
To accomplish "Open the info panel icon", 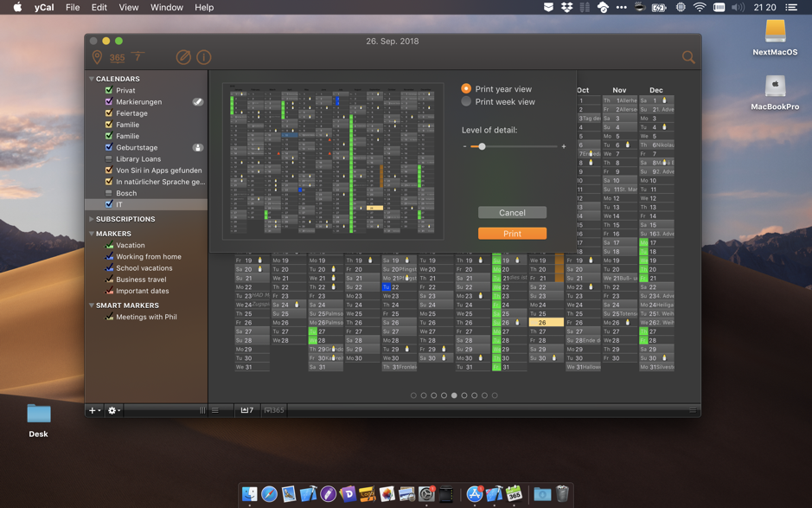I will point(203,56).
